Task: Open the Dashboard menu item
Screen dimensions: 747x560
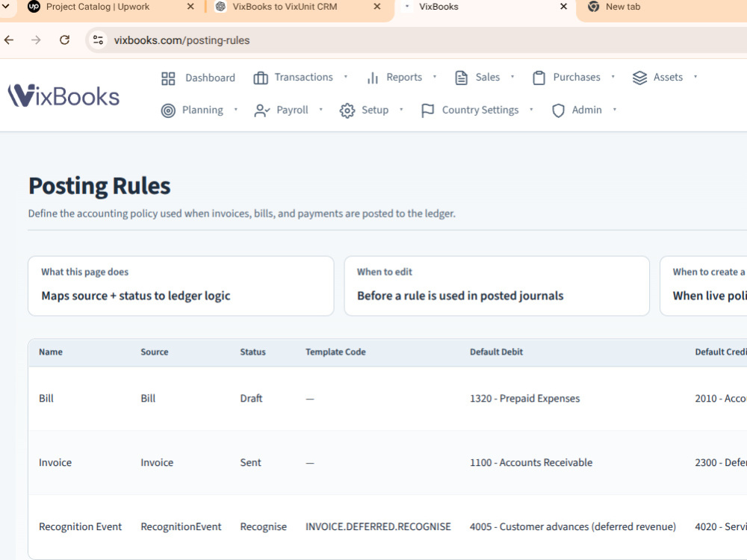Action: [x=210, y=78]
